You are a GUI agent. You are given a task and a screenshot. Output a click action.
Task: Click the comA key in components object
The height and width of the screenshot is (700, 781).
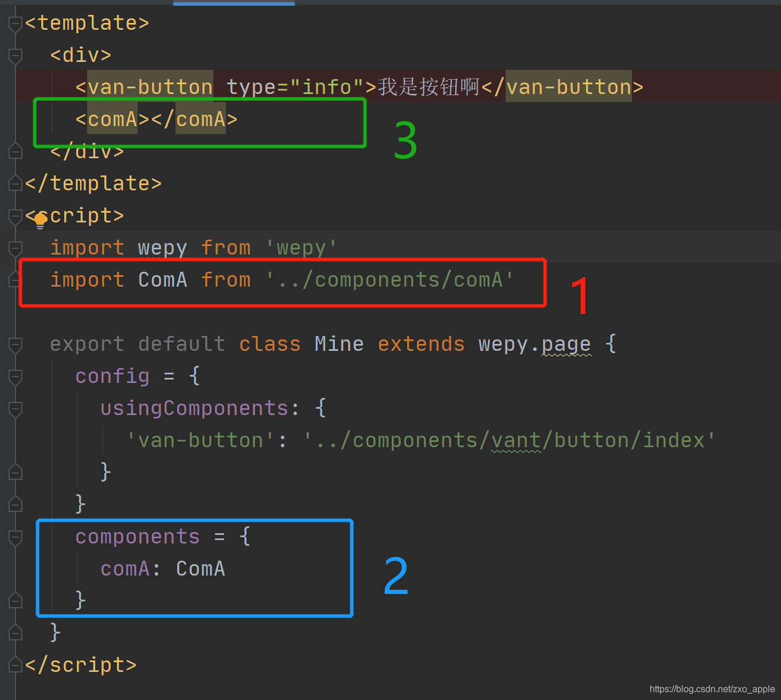pos(125,569)
